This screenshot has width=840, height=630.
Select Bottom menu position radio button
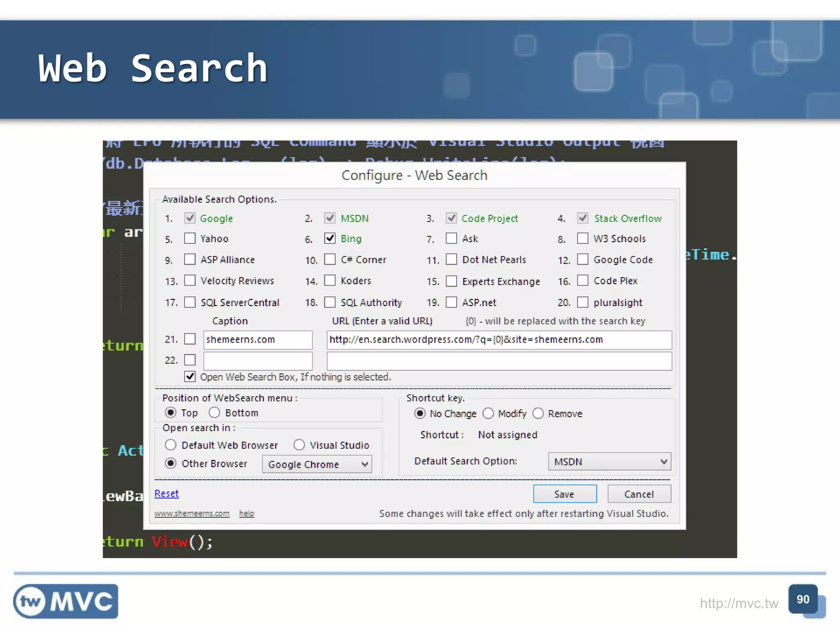(x=215, y=412)
